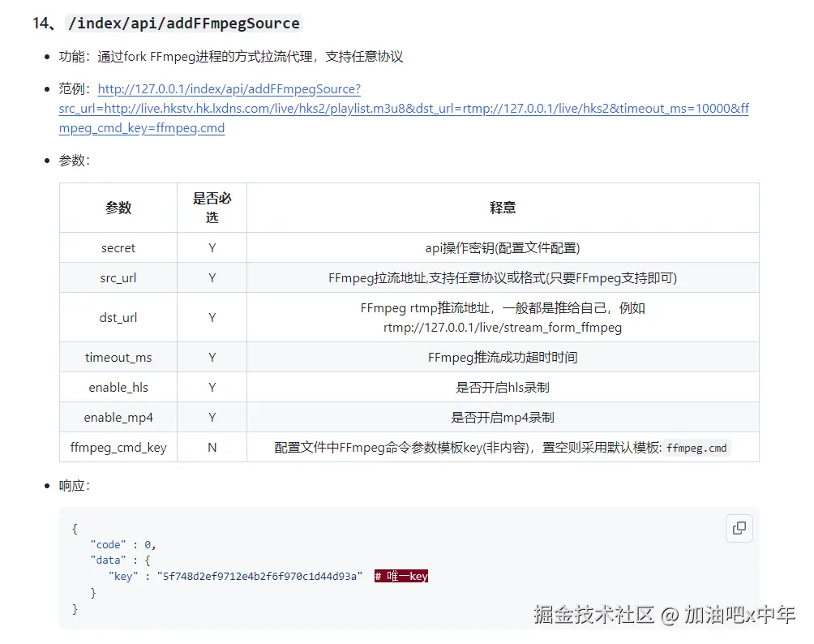Click the /index/api/addFFmpegSource heading

click(184, 24)
